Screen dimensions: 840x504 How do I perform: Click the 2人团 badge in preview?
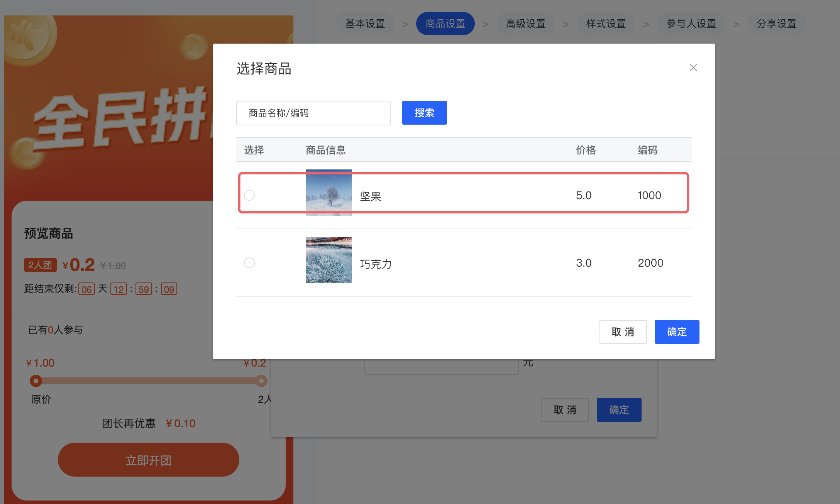coord(40,265)
